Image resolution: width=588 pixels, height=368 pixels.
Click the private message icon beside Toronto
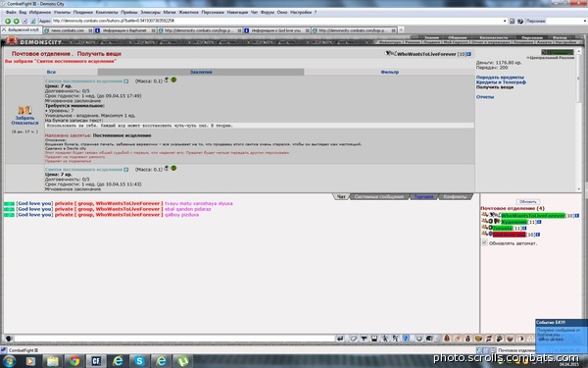[x=484, y=228]
